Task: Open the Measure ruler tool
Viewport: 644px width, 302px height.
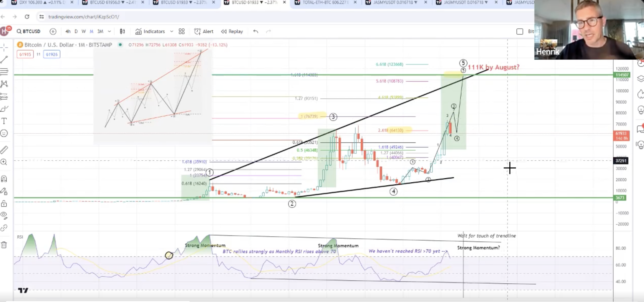Action: pos(4,150)
